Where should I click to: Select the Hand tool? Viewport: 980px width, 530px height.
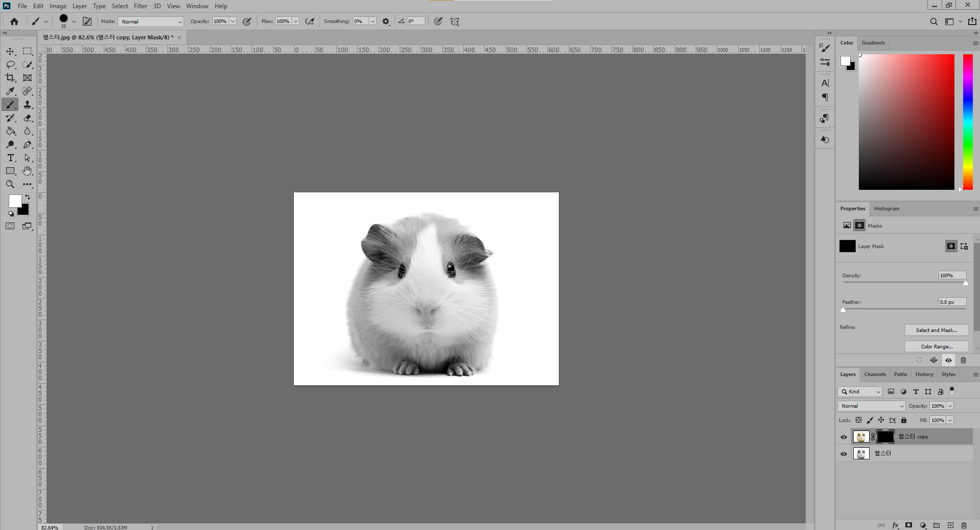click(28, 171)
